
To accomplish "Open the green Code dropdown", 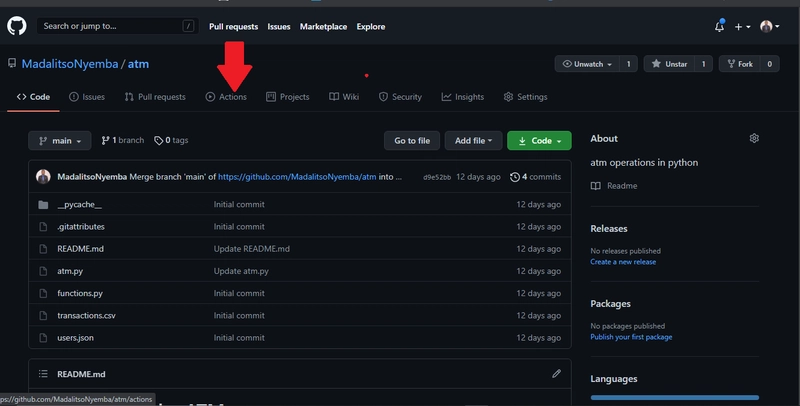I will [539, 141].
